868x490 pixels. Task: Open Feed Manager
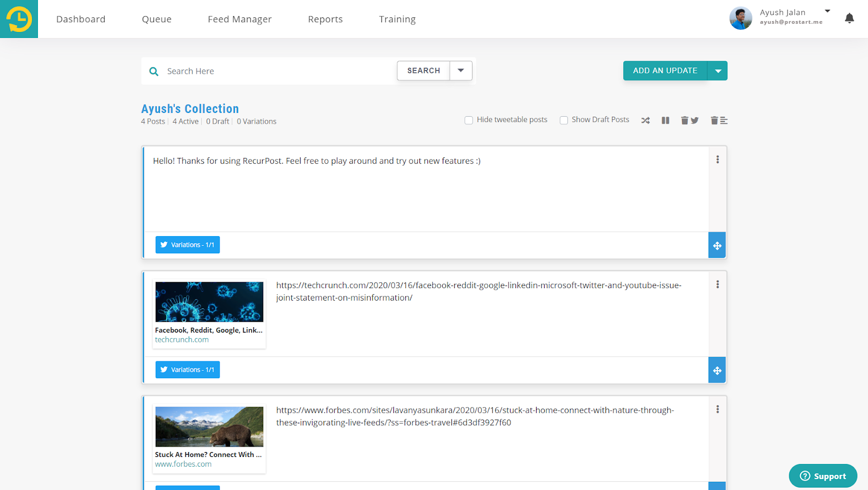(x=240, y=19)
